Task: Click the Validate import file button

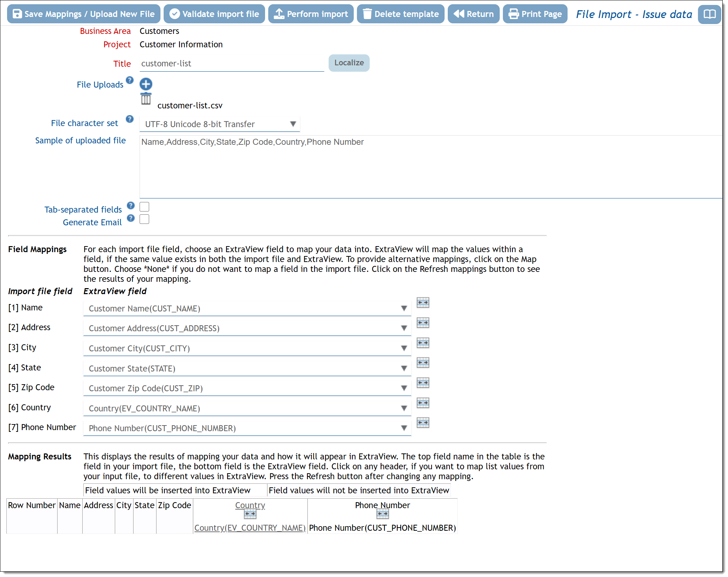Action: click(214, 14)
